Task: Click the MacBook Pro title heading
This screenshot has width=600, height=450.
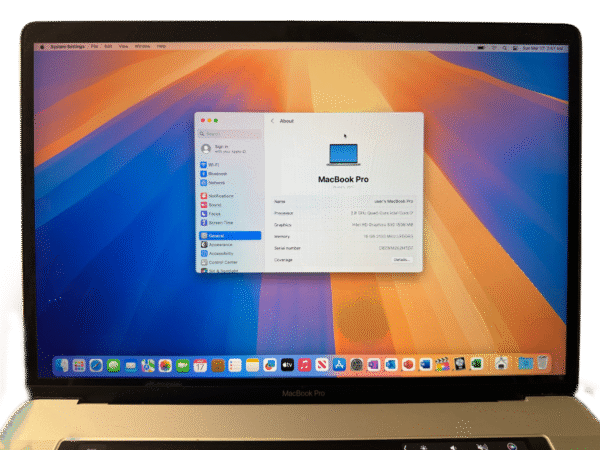Action: [343, 179]
